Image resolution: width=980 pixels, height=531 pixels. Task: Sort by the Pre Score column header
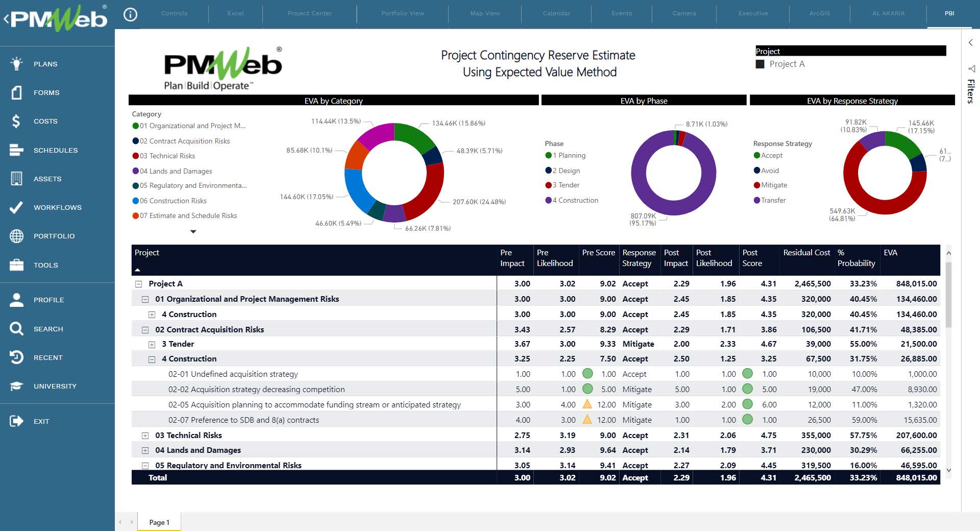tap(598, 253)
